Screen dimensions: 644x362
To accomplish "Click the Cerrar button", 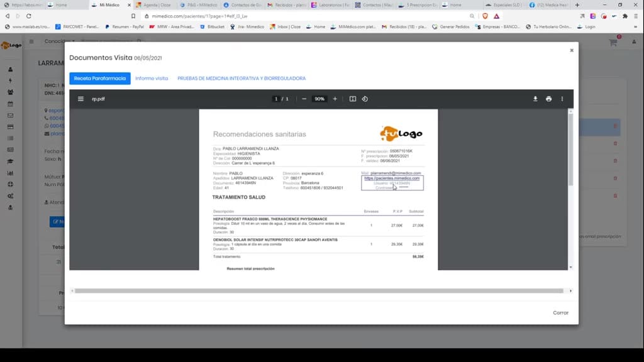I will pyautogui.click(x=560, y=313).
